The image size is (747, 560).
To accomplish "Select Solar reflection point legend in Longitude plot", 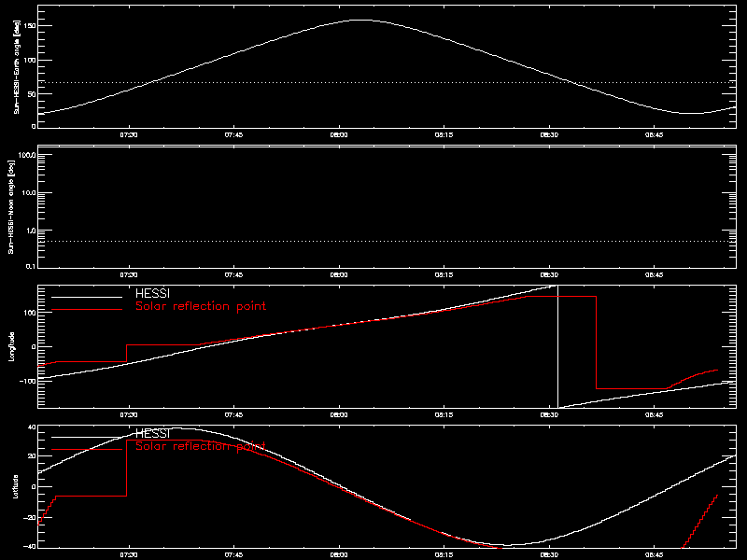I will (201, 306).
